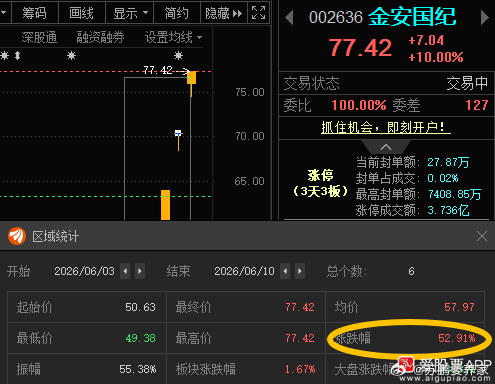This screenshot has width=495, height=384.
Task: Click 最低价 value 49.38
Action: coord(140,338)
